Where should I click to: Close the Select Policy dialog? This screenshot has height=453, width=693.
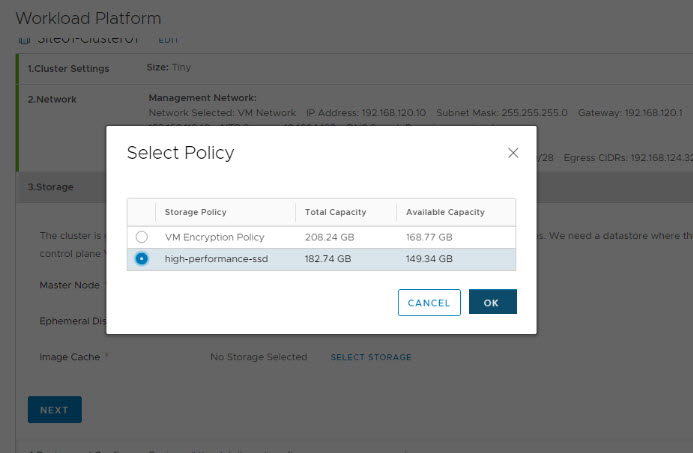[513, 153]
